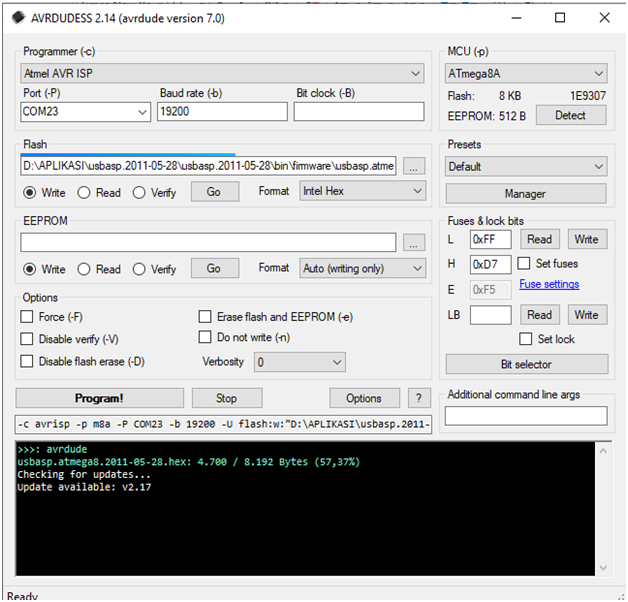Tick Erase flash and EEPROM option

207,317
